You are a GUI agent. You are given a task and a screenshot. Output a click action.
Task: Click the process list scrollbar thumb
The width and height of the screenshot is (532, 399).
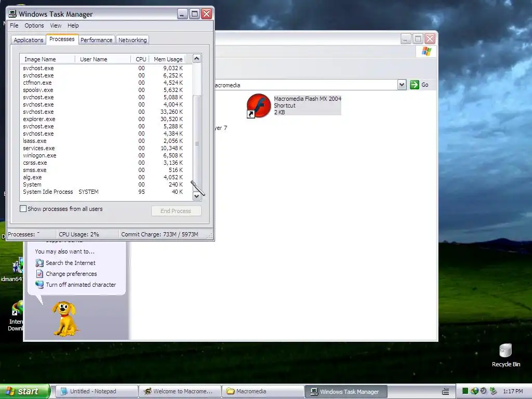pyautogui.click(x=197, y=143)
